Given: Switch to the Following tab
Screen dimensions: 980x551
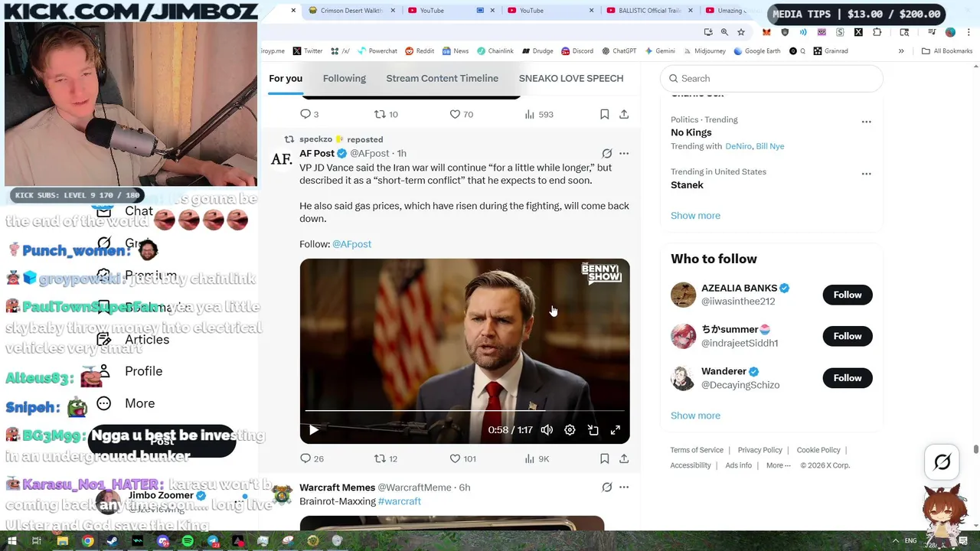Looking at the screenshot, I should [x=345, y=78].
